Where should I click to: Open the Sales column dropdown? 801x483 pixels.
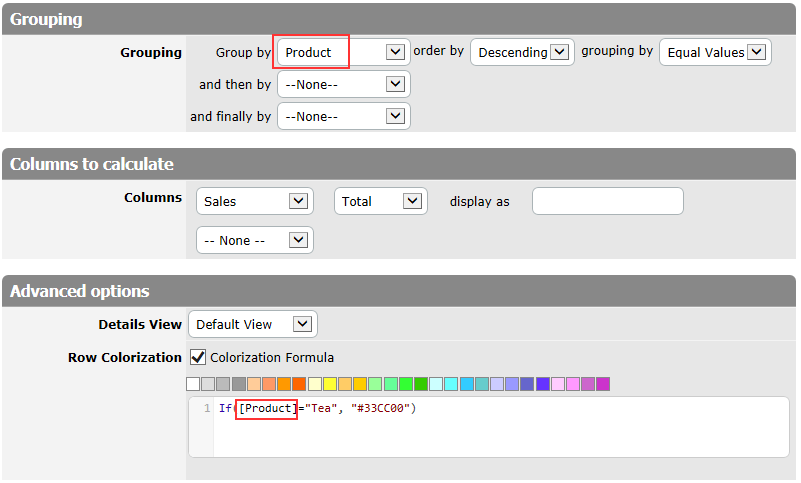pos(255,201)
